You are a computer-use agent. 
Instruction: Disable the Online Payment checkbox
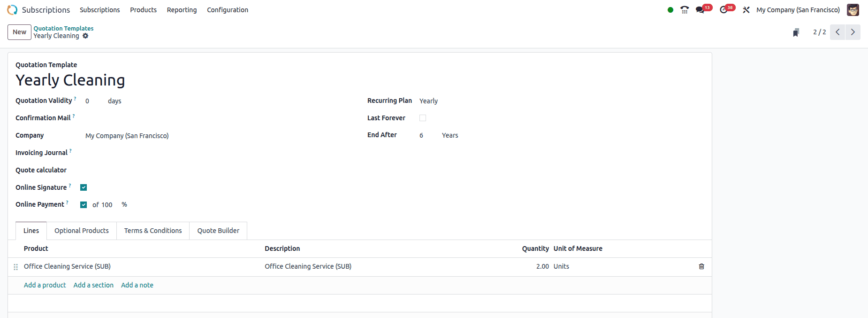click(x=84, y=205)
